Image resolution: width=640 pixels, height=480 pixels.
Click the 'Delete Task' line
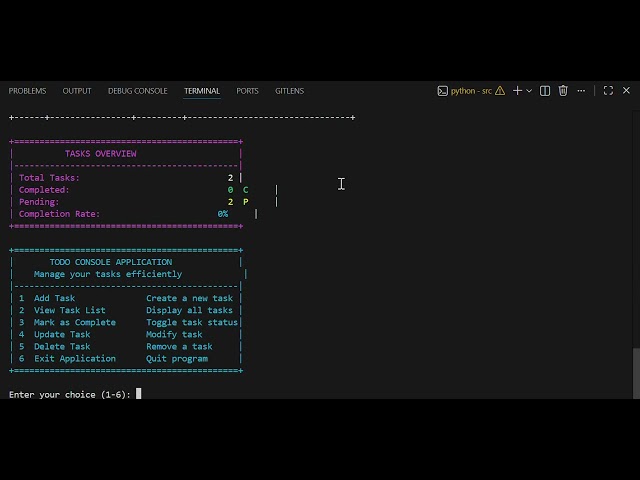62,347
